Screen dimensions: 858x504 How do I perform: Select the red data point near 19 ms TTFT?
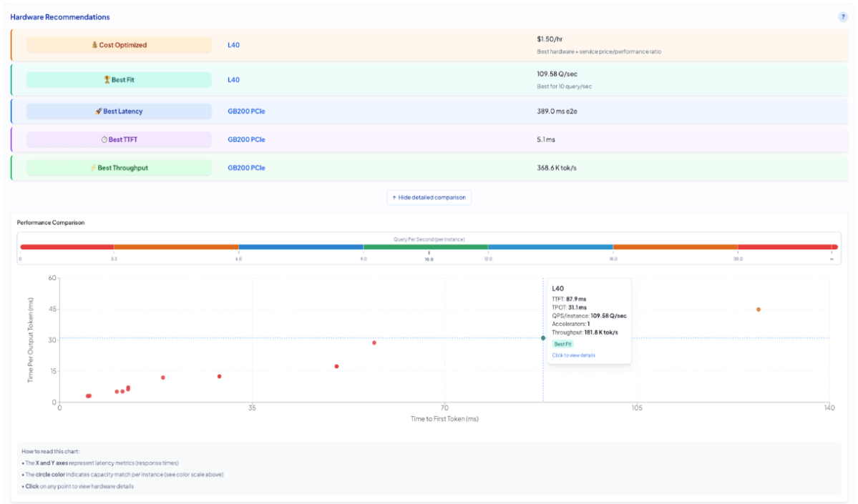(x=163, y=377)
